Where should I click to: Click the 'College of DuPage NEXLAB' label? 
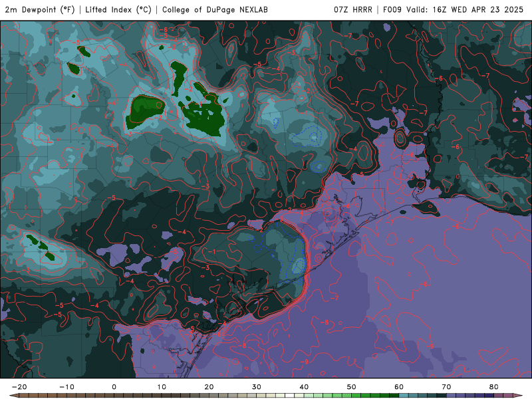[215, 9]
